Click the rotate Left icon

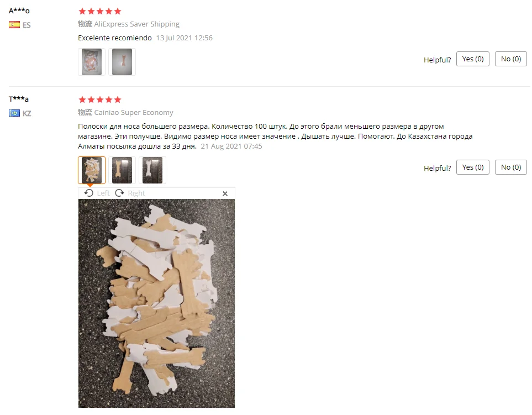(x=89, y=193)
